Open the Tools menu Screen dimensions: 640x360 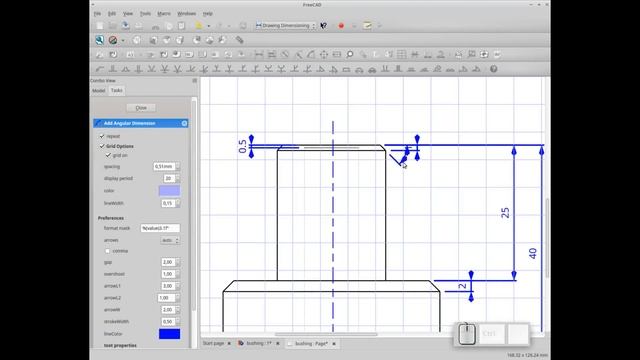[x=145, y=13]
